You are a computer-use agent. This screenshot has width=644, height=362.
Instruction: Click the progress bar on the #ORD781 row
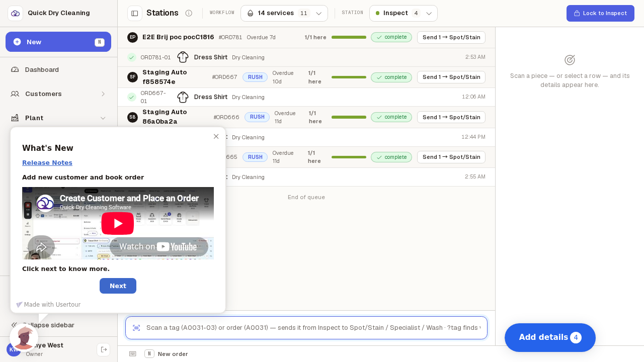(x=349, y=37)
